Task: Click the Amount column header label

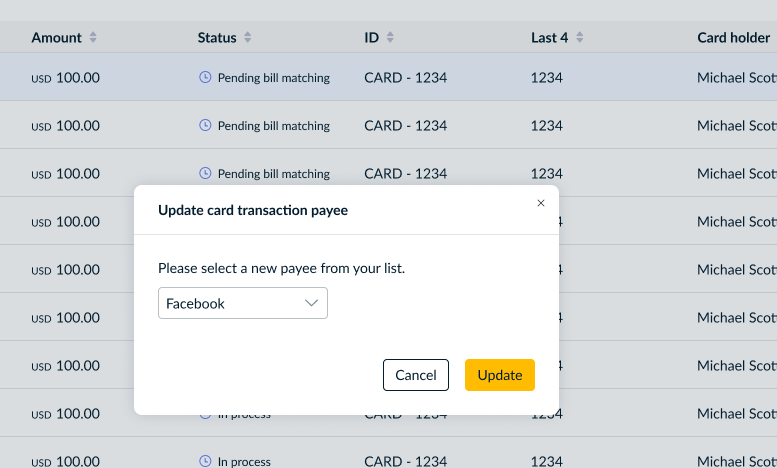Action: click(x=56, y=38)
